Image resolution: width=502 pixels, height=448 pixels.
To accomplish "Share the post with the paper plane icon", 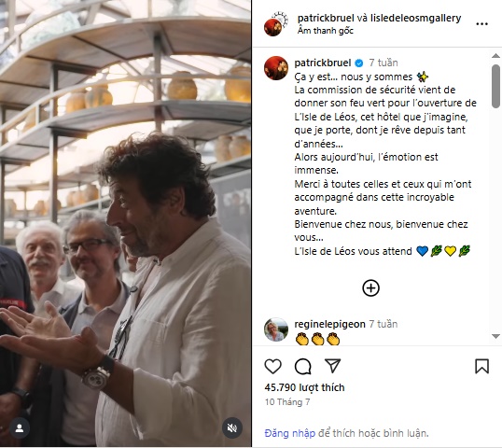I will [x=332, y=366].
